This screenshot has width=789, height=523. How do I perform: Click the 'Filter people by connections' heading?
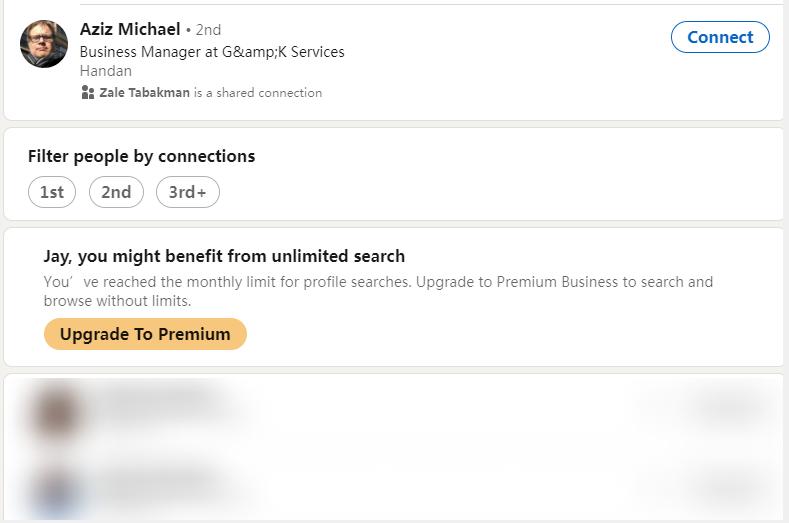[x=141, y=156]
